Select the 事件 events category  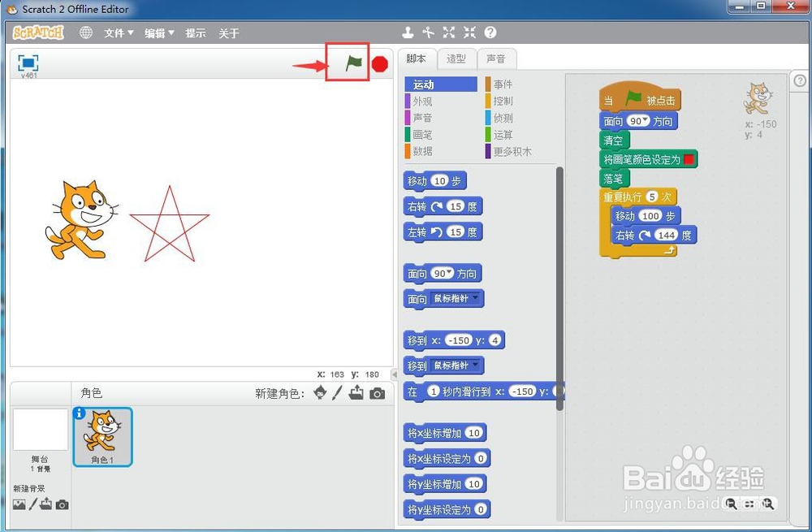pos(520,84)
